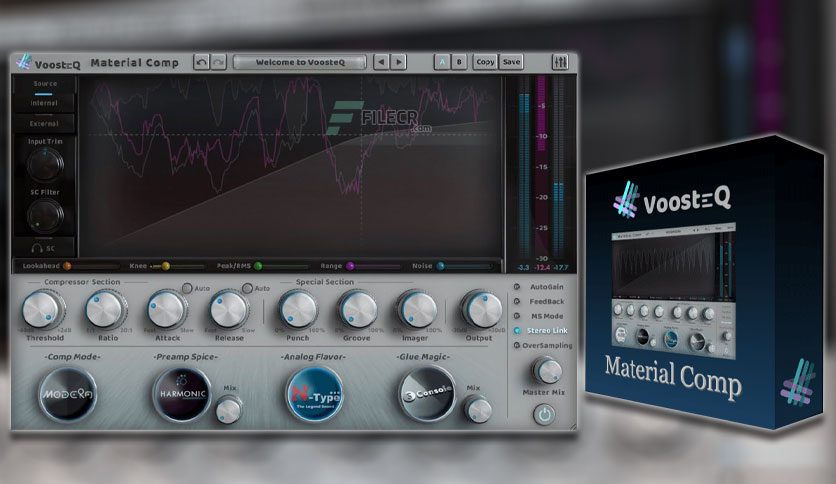Select preset slot B
The image size is (836, 484).
coord(459,62)
